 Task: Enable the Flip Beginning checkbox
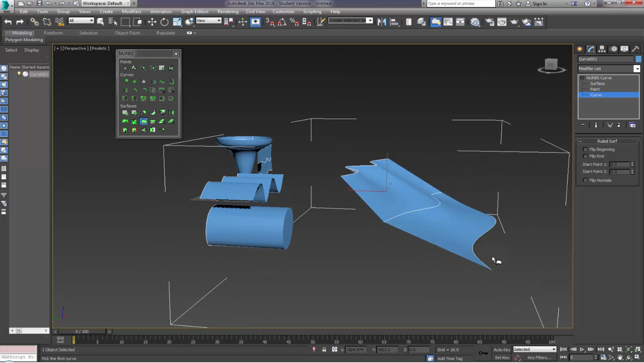[585, 150]
